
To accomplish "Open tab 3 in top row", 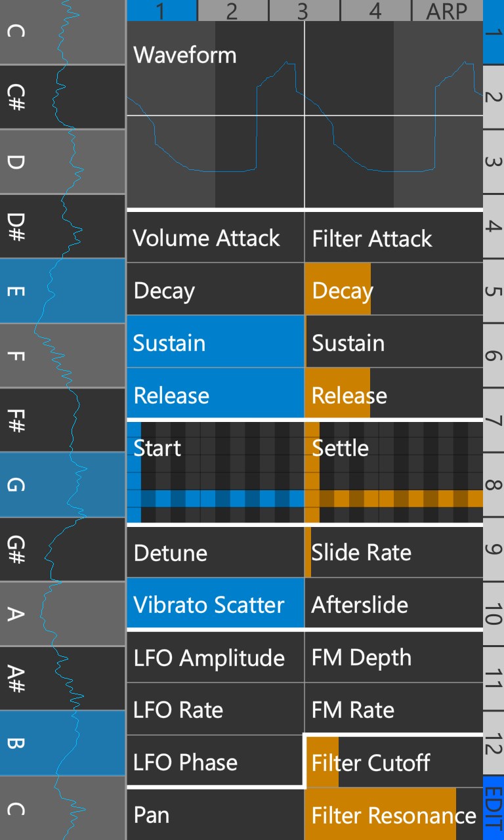I will (x=304, y=10).
